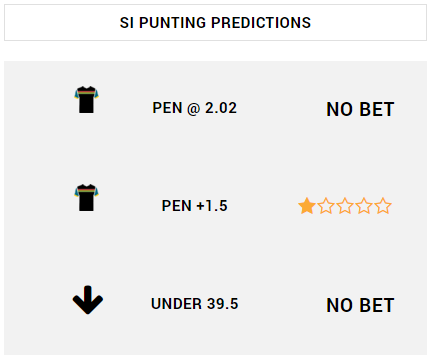
Task: Select the fourth empty star rating
Action: [x=364, y=206]
